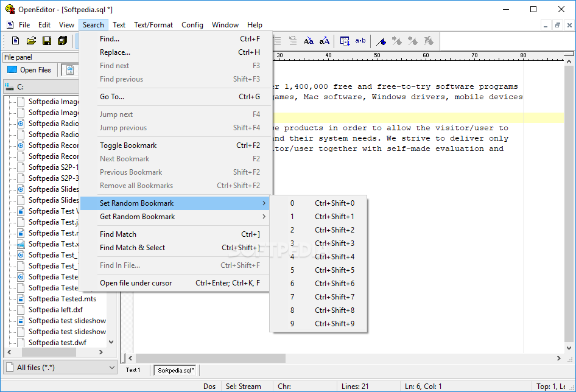Select file Softpedia test slideshow, first entry
The width and height of the screenshot is (576, 392).
coord(67,321)
